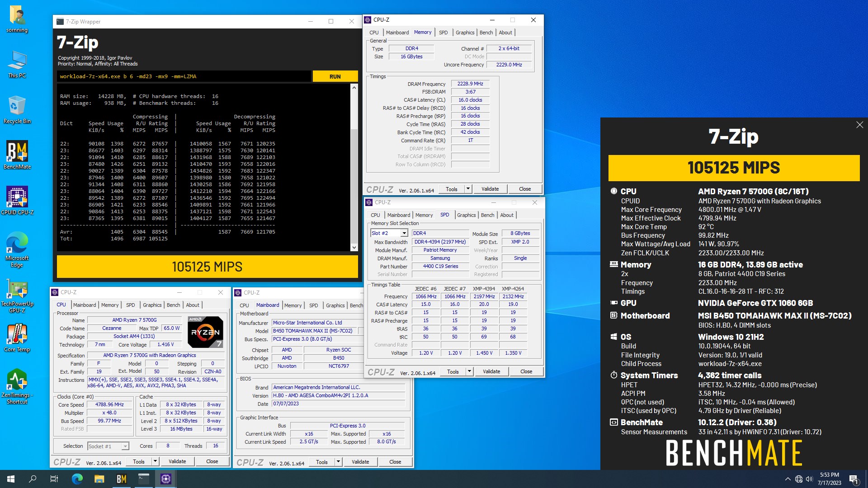The image size is (868, 488).
Task: Click Close in the Memory CPU-Z window
Action: pyautogui.click(x=525, y=189)
